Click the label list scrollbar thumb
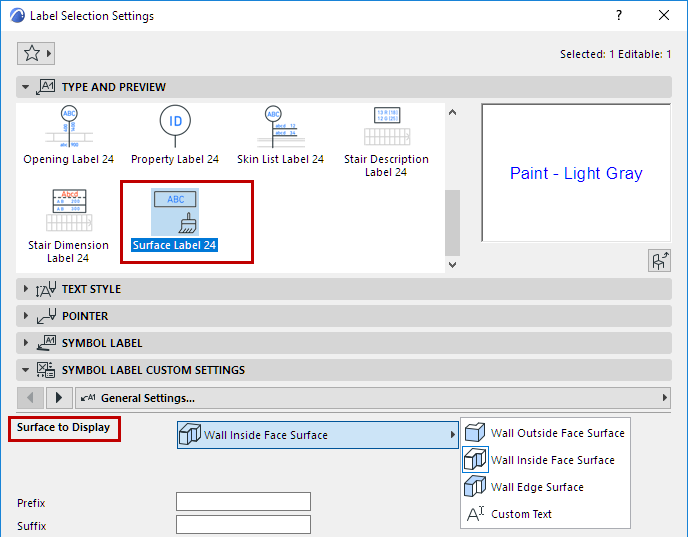 pyautogui.click(x=452, y=222)
